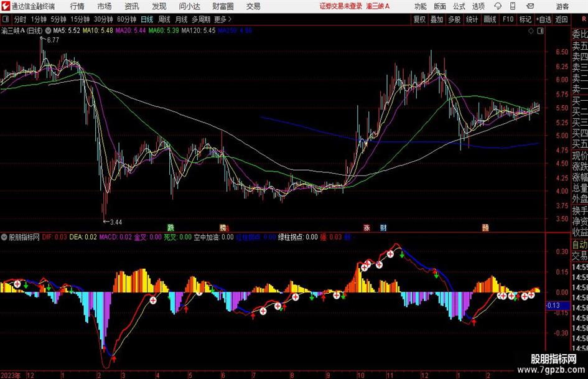
Task: Click the DIF: 0.03 indicator value
Action: tap(54, 237)
